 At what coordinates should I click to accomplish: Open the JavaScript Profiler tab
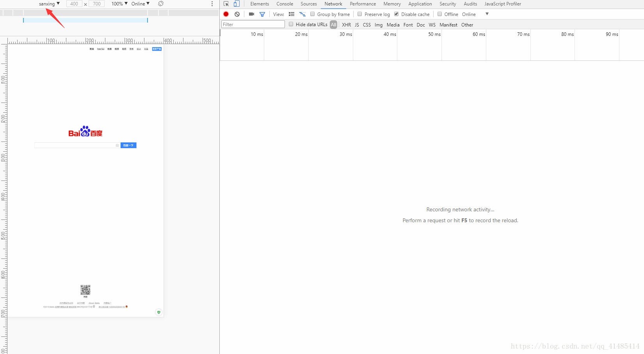[x=503, y=4]
